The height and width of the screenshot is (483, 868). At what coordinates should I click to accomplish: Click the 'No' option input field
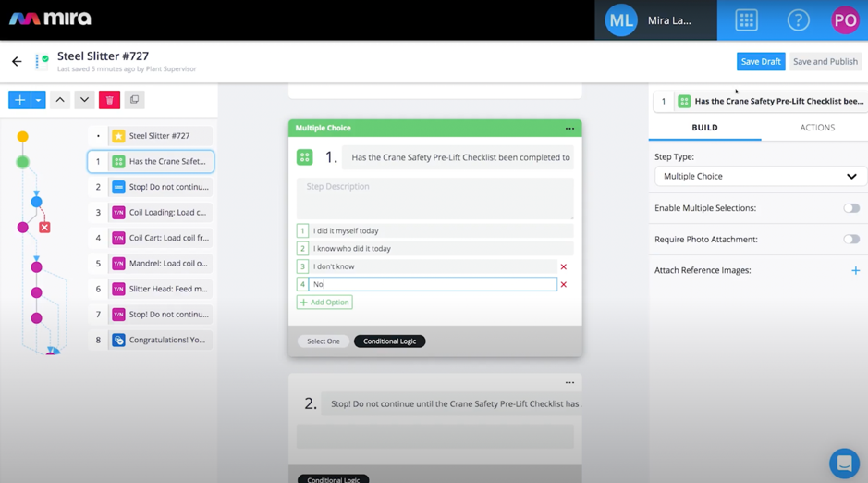coord(433,284)
